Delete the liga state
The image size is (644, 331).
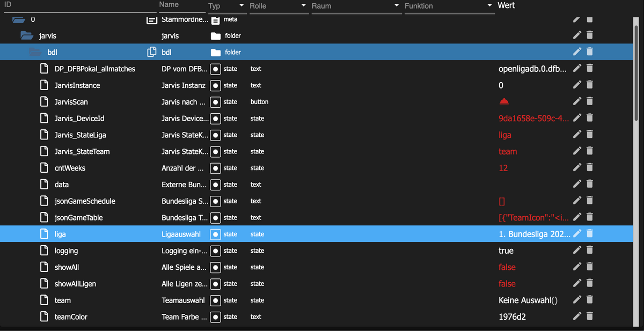tap(589, 234)
